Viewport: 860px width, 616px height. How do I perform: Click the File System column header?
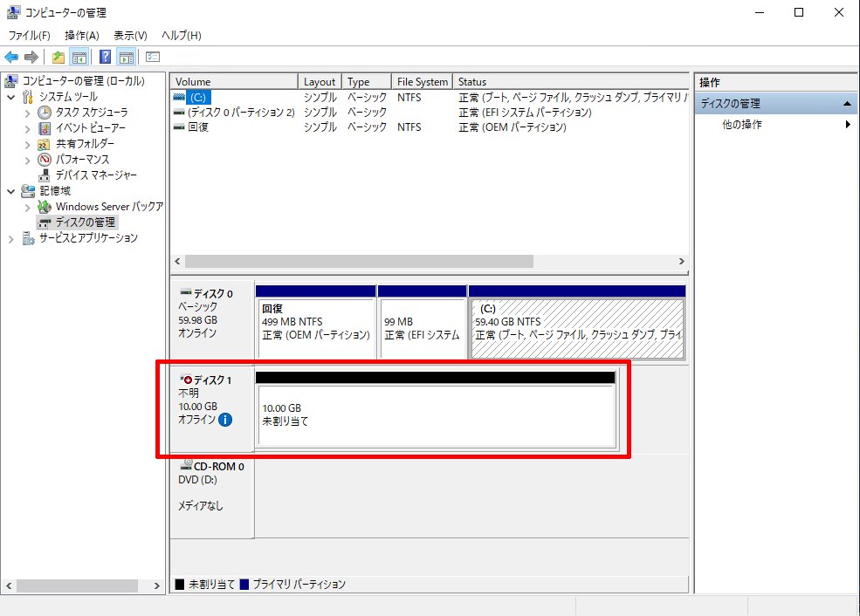pyautogui.click(x=422, y=80)
